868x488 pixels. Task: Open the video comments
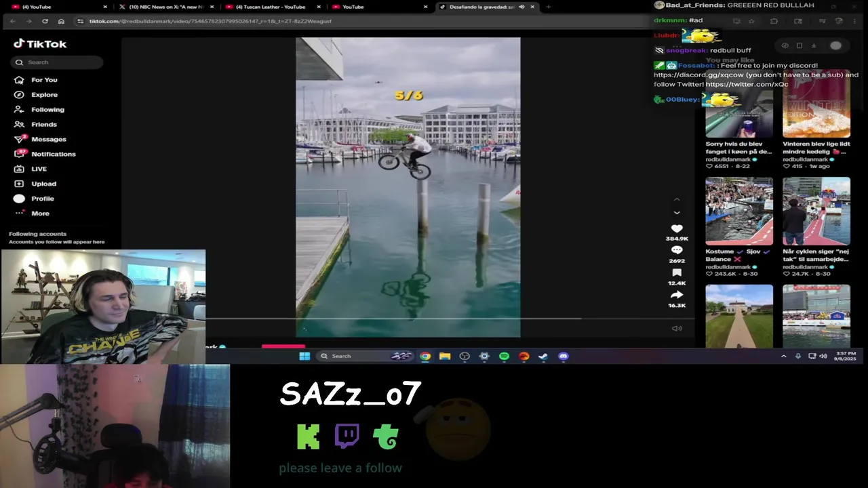click(x=677, y=251)
